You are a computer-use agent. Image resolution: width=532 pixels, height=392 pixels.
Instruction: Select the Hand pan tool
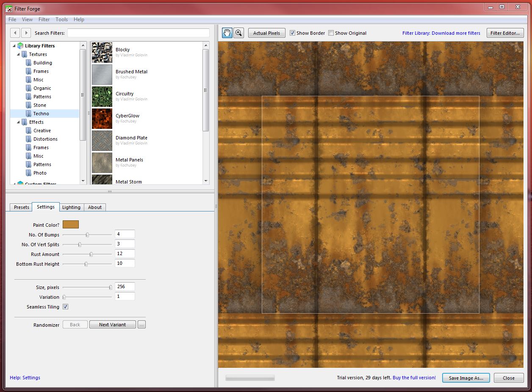pyautogui.click(x=227, y=33)
